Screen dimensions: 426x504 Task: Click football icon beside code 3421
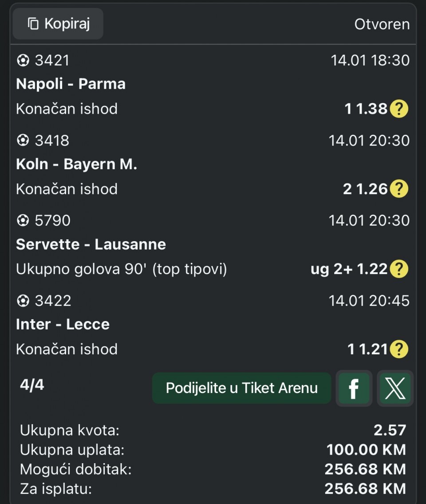pos(23,60)
